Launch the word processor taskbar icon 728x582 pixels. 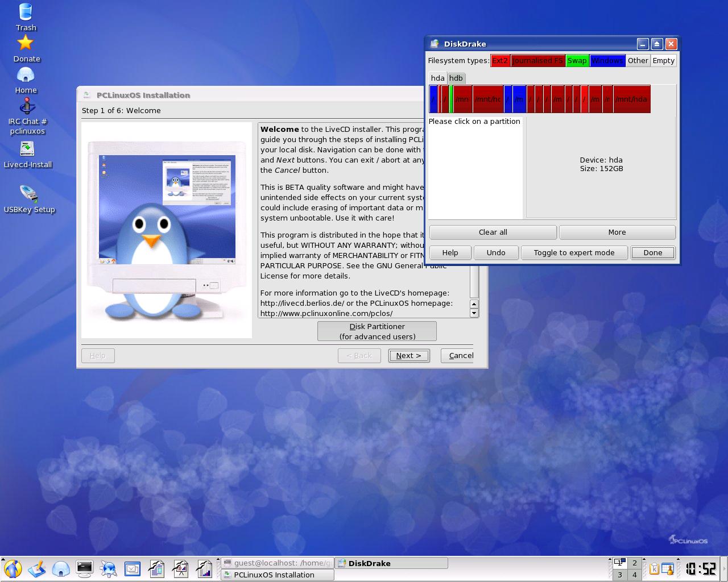[x=156, y=568]
